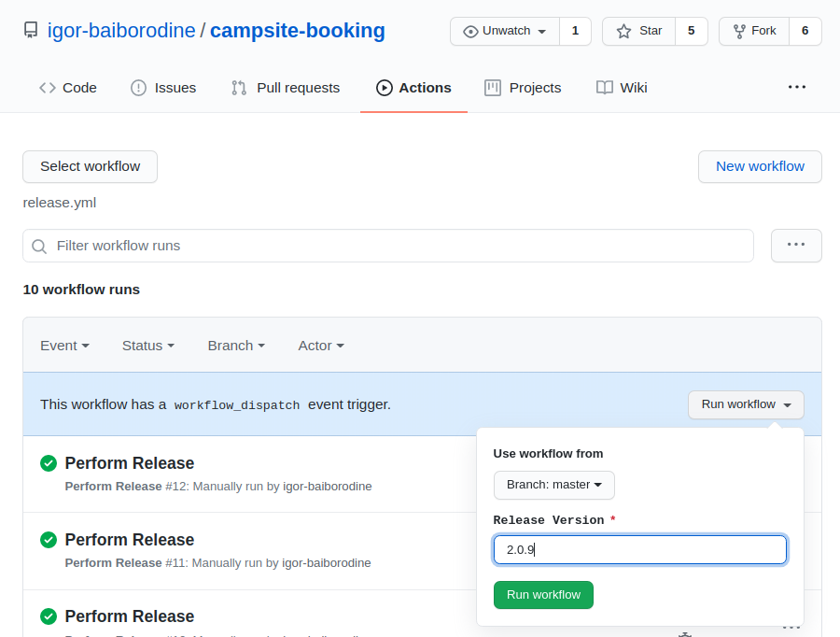Expand the Status filter dropdown
Screen dimensions: 840x637
pyautogui.click(x=148, y=346)
